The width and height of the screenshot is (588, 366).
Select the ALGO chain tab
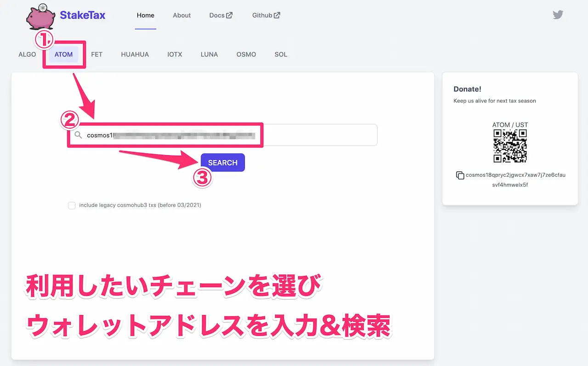click(x=27, y=54)
